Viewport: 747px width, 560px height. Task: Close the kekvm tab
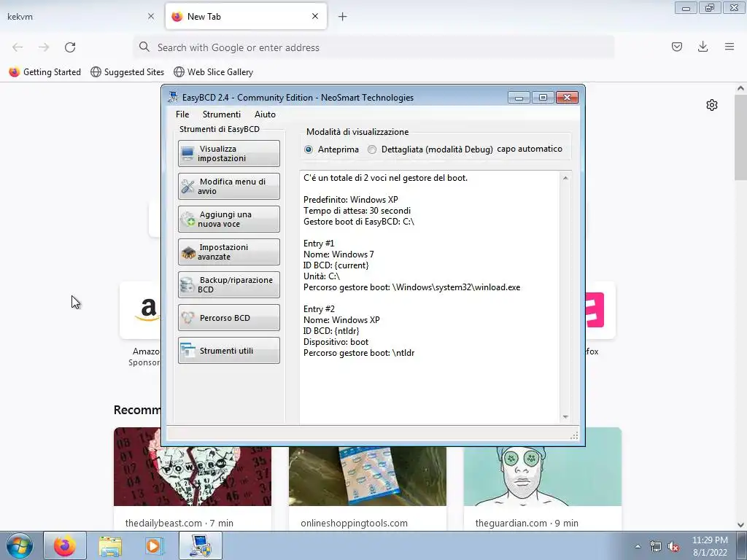[151, 16]
